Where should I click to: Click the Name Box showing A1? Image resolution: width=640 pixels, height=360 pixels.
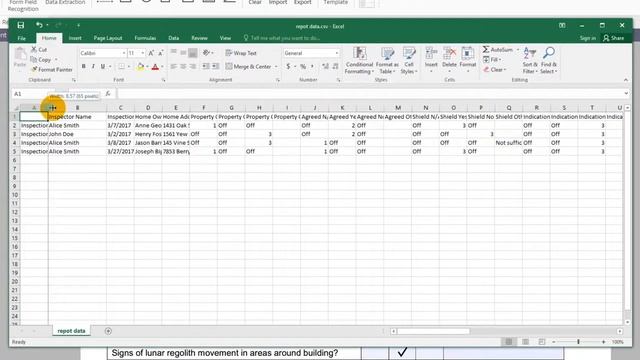pyautogui.click(x=33, y=94)
